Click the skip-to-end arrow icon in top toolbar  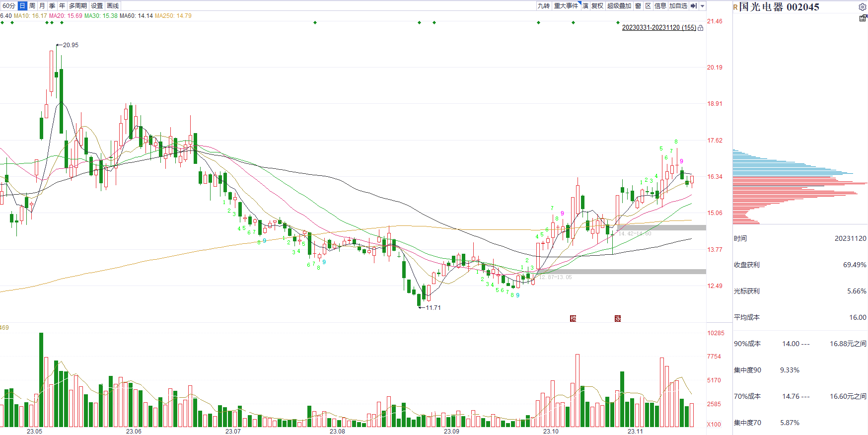(x=694, y=6)
